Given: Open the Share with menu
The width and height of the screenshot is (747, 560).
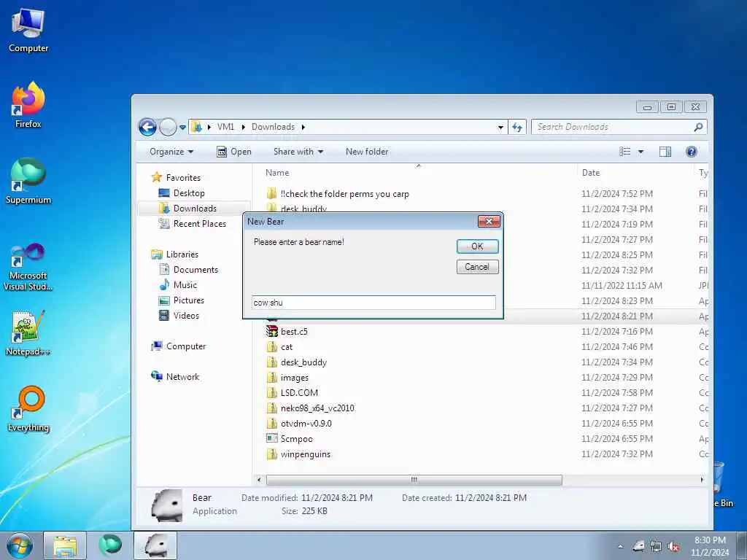Looking at the screenshot, I should tap(298, 152).
